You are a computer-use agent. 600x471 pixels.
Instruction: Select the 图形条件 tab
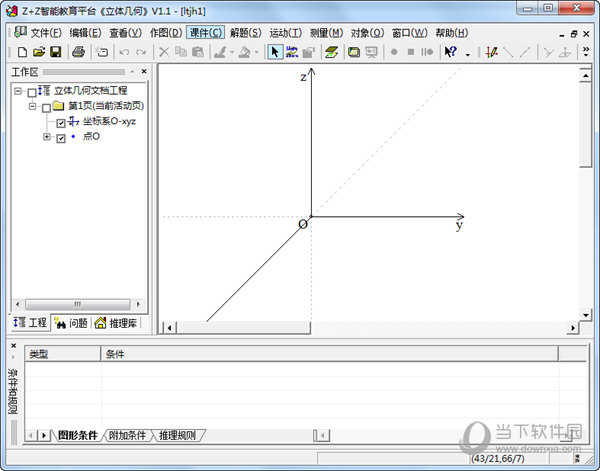(x=78, y=435)
